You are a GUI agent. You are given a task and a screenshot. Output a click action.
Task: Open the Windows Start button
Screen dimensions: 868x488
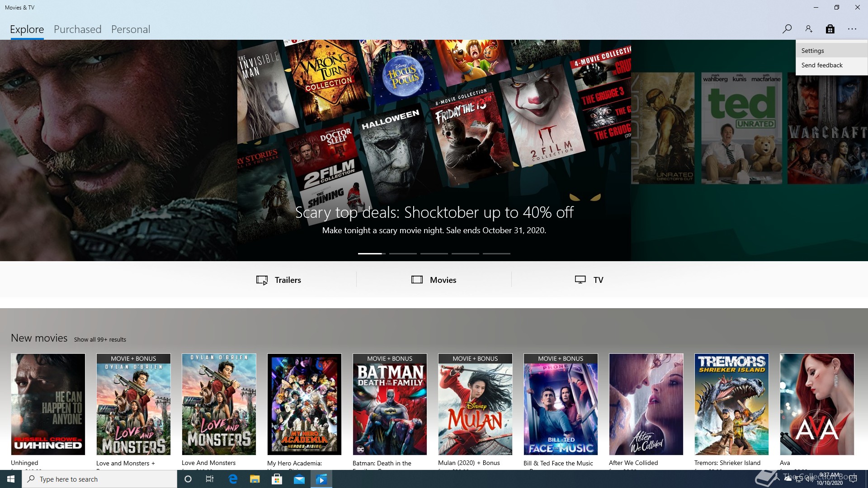[11, 479]
